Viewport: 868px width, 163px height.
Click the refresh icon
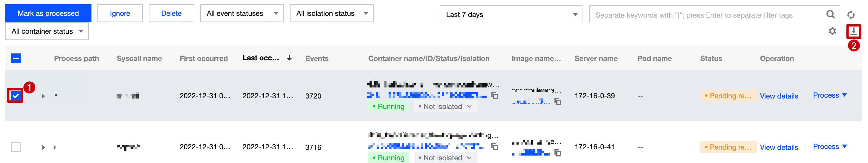pyautogui.click(x=851, y=15)
